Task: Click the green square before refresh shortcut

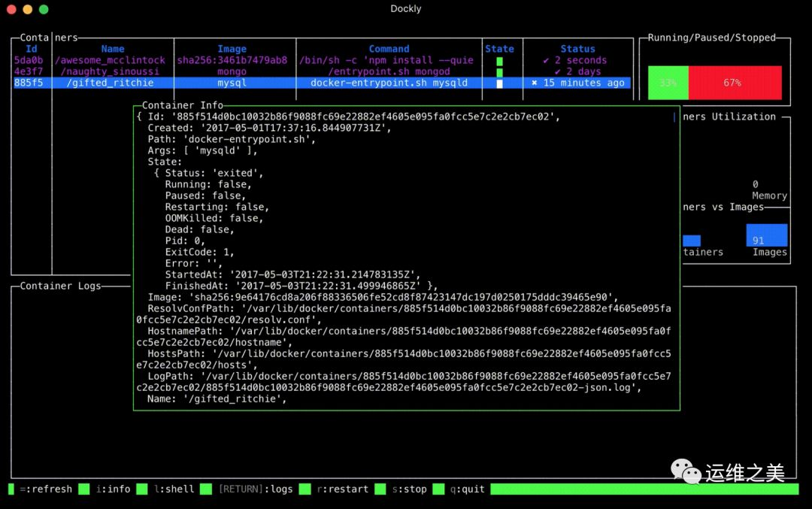Action: click(11, 489)
